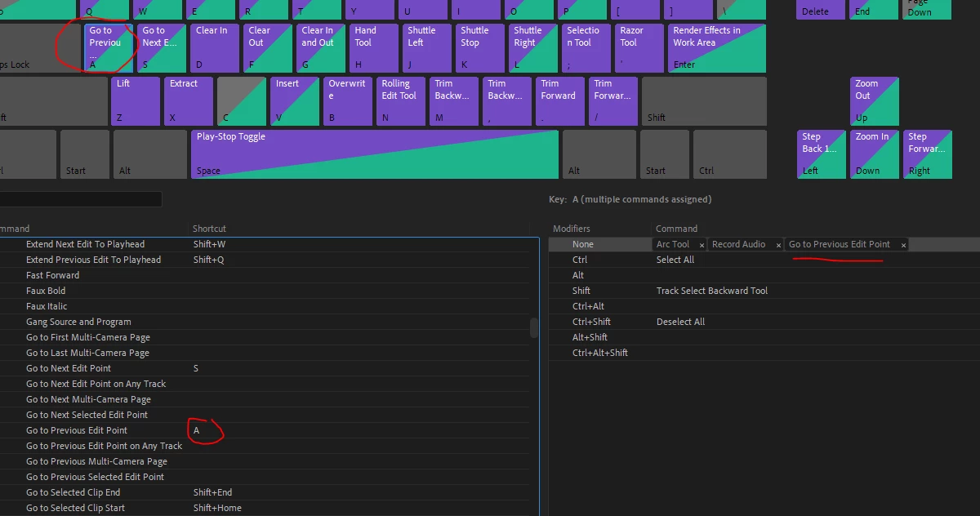Click the shortcut search input field
The image size is (980, 516).
[x=80, y=199]
